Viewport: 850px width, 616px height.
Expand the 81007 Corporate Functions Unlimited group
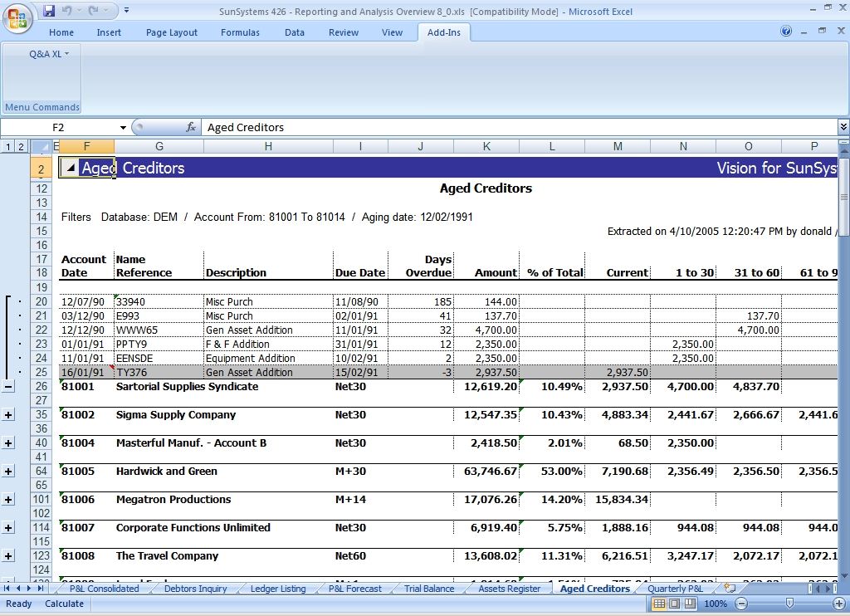pyautogui.click(x=8, y=528)
